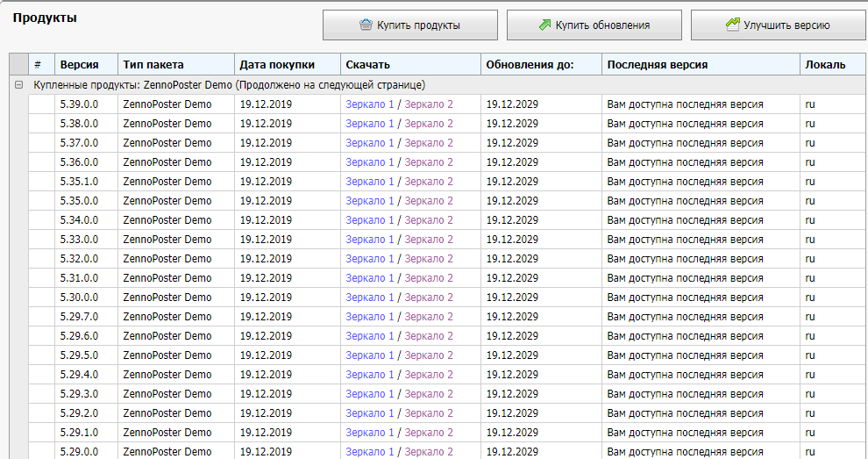Open Зеркало 2 for version 5.29.1.0
The height and width of the screenshot is (459, 868).
(429, 433)
